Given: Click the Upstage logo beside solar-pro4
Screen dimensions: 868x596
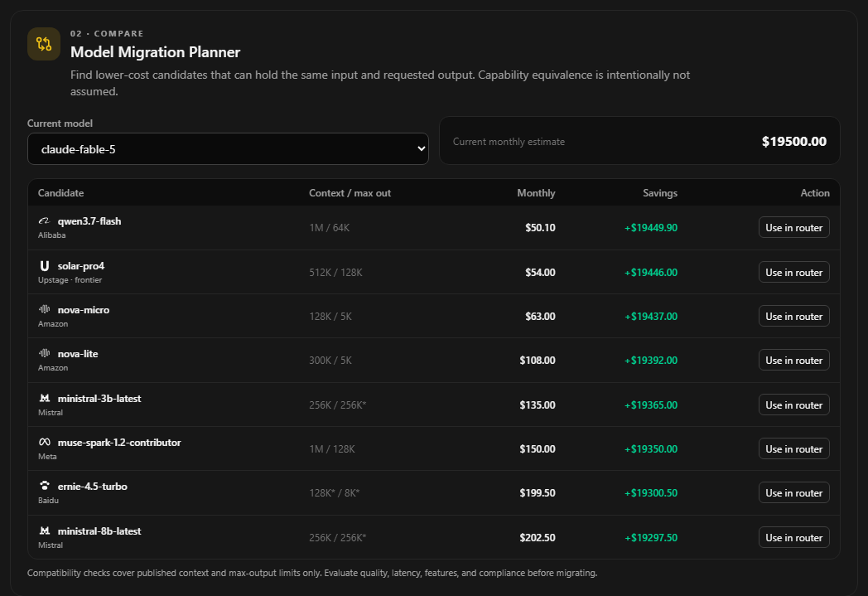Looking at the screenshot, I should point(44,266).
